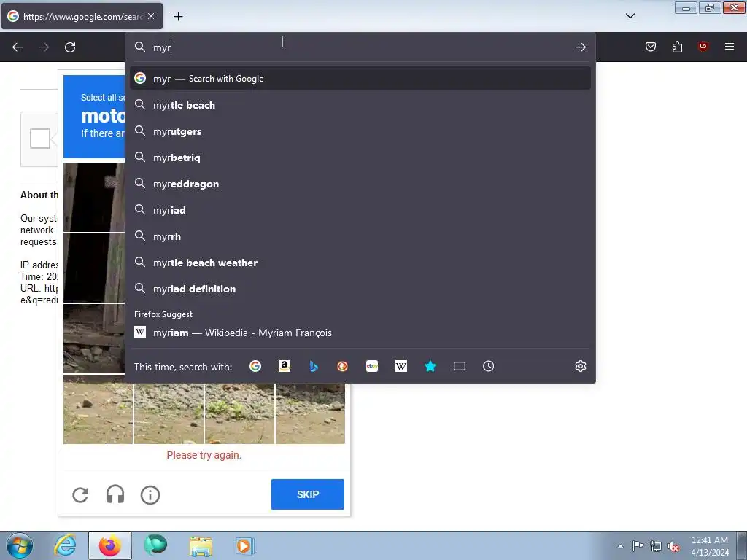
Task: Pick the 'myrrh' suggestion
Action: pos(360,236)
